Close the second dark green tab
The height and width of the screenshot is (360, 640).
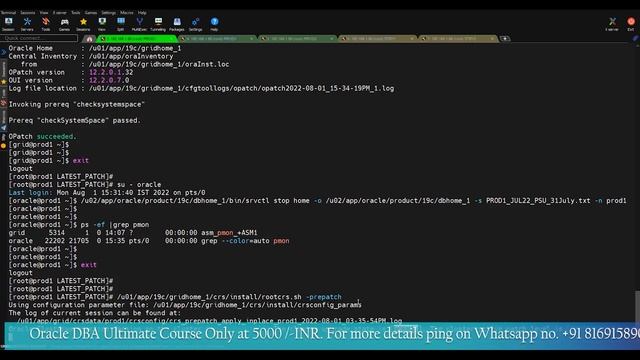coord(251,39)
